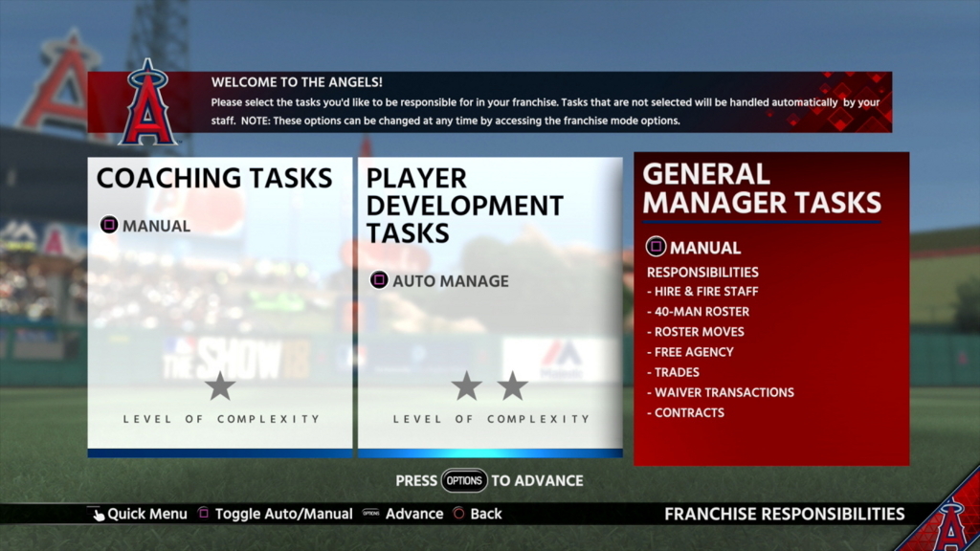This screenshot has width=980, height=551.
Task: Click the RESPONSIBILITIES subheading
Action: (x=702, y=272)
